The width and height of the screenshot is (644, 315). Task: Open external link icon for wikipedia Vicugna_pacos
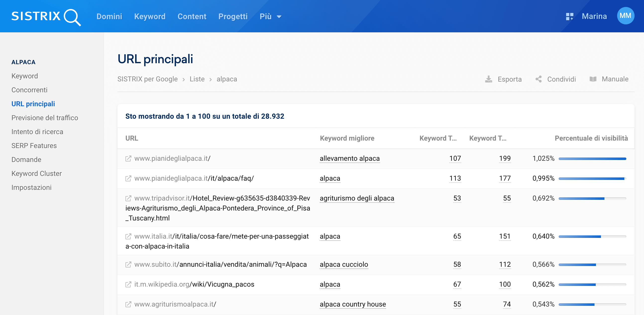[x=128, y=284]
